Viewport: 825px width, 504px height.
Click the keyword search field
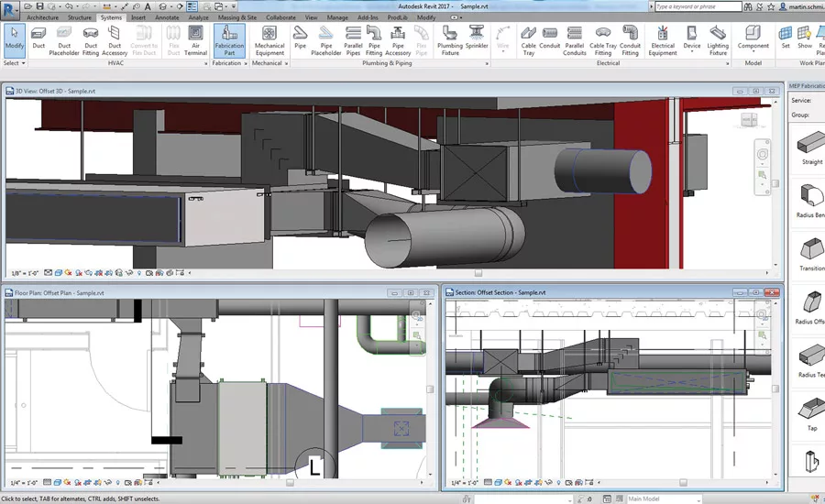tap(698, 6)
